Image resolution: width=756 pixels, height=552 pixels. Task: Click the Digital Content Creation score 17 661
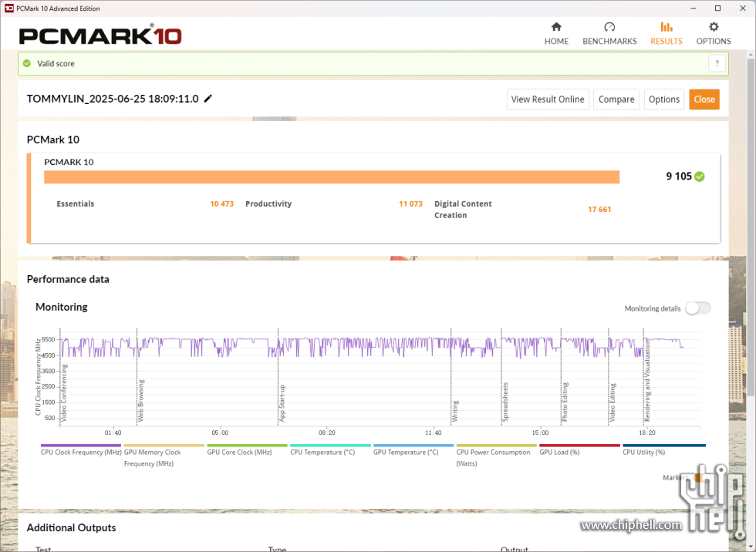point(599,210)
